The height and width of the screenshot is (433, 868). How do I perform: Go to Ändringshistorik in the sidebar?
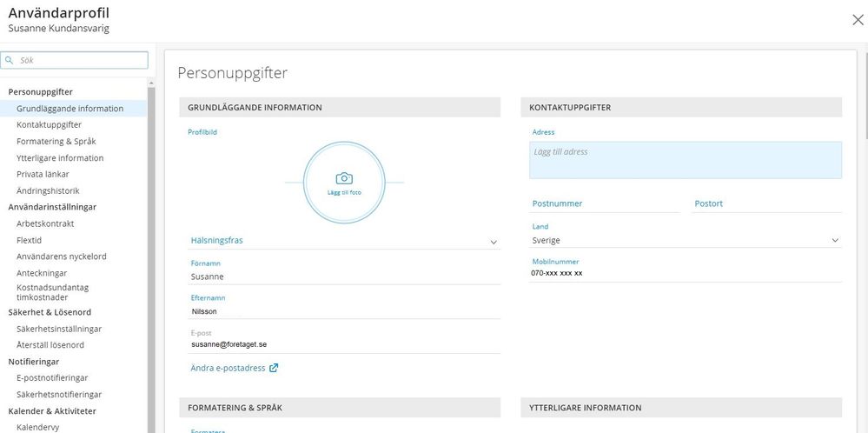click(x=48, y=190)
